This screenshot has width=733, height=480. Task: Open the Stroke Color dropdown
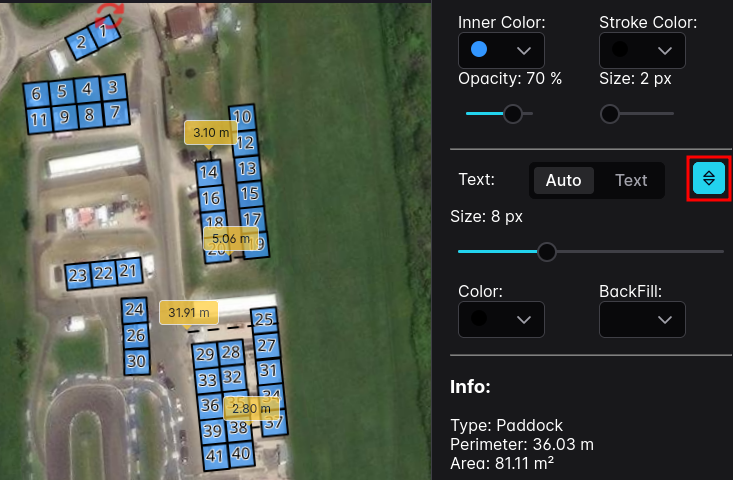(x=642, y=50)
